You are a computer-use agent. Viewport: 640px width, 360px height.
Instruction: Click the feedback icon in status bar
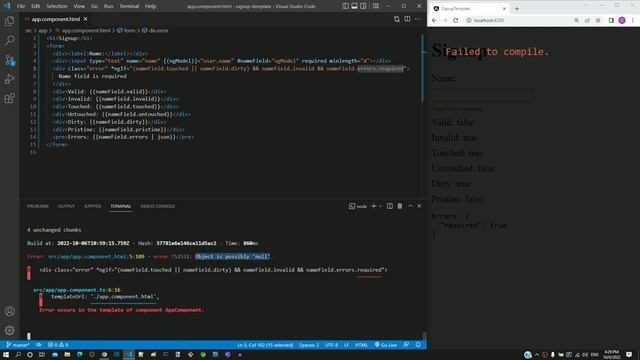pos(406,345)
